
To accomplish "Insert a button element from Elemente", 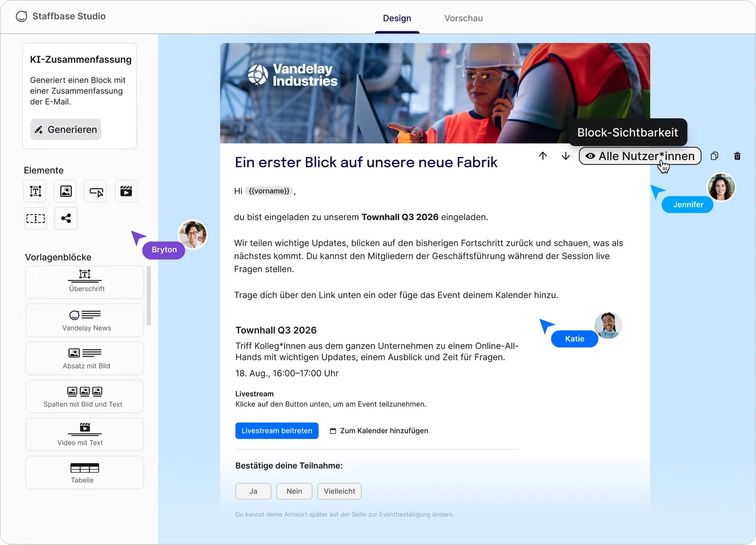I will click(x=96, y=191).
